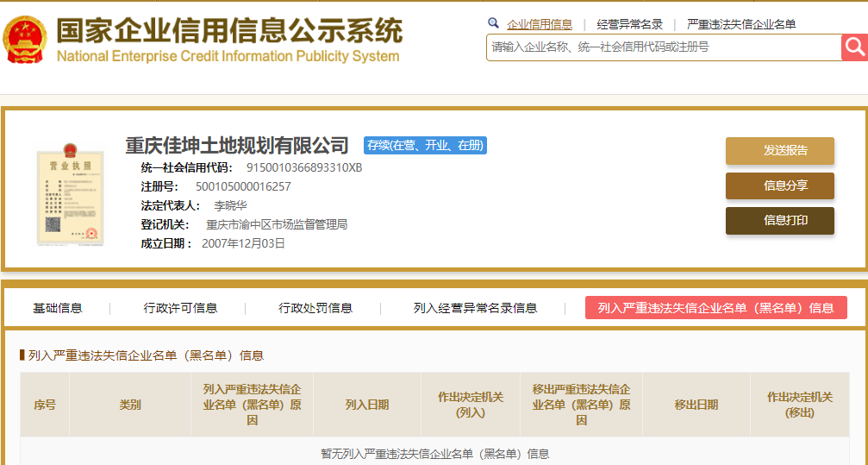The width and height of the screenshot is (868, 465).
Task: Click the 作出决定机关(列入) column header
Action: (x=471, y=405)
